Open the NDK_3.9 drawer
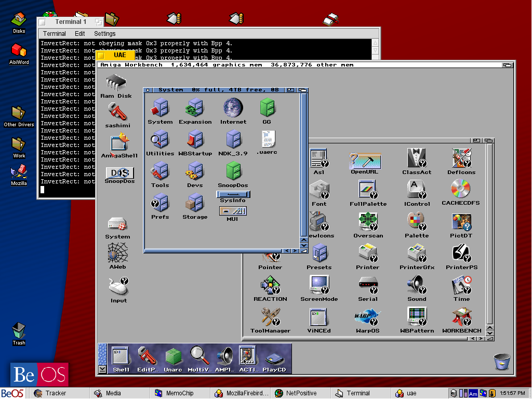Viewport: 532px width, 399px height. pyautogui.click(x=233, y=139)
